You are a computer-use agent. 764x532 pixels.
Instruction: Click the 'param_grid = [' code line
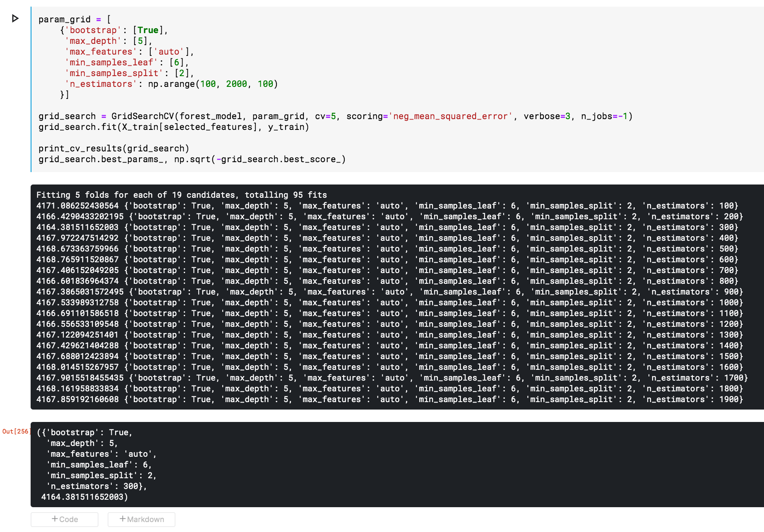74,19
